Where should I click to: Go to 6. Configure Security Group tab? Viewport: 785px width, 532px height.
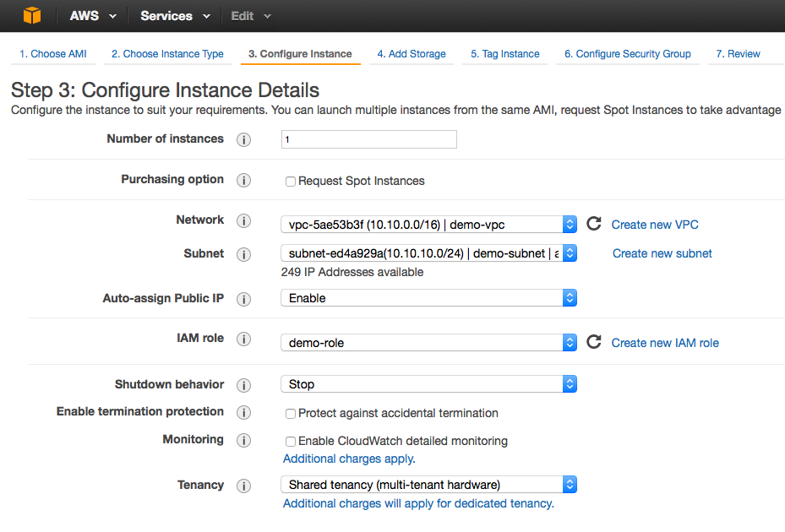click(628, 53)
